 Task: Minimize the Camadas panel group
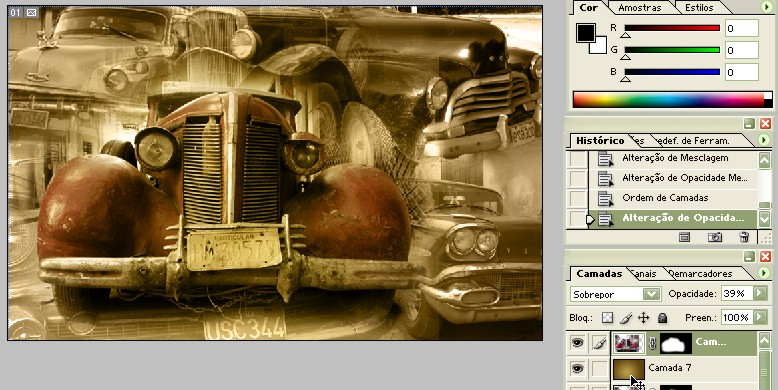750,257
